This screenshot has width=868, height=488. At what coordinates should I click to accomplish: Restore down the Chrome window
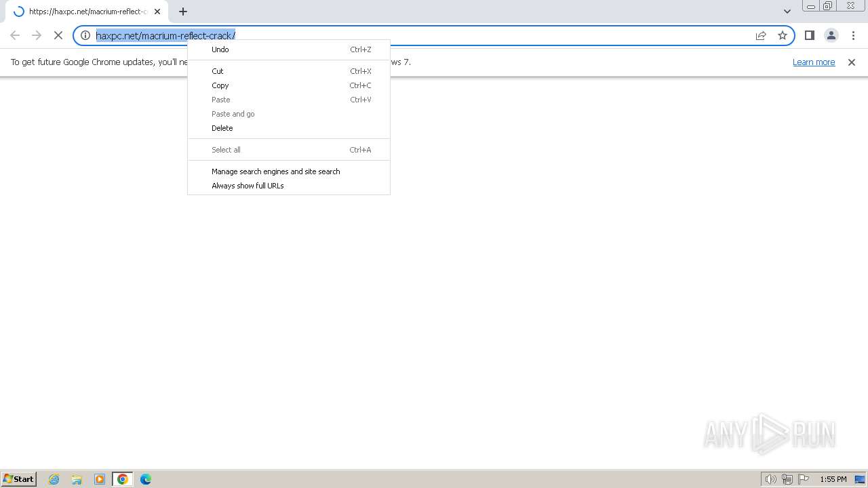point(828,6)
